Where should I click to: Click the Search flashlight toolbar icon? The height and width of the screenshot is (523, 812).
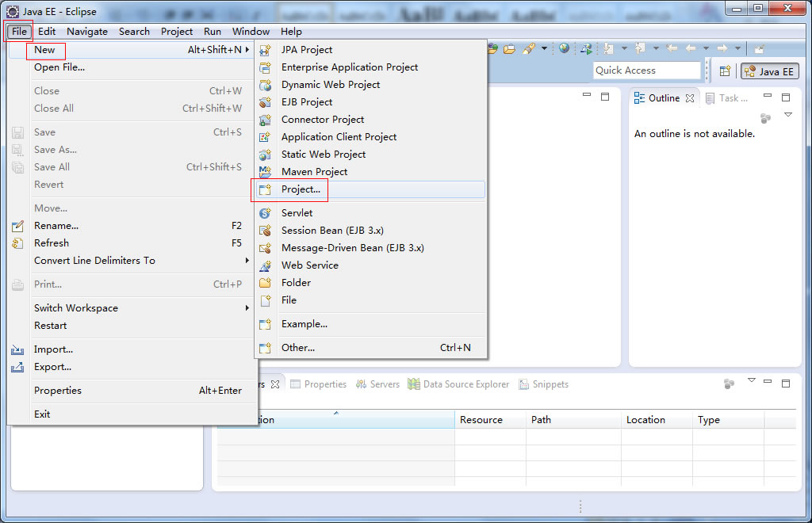click(529, 49)
